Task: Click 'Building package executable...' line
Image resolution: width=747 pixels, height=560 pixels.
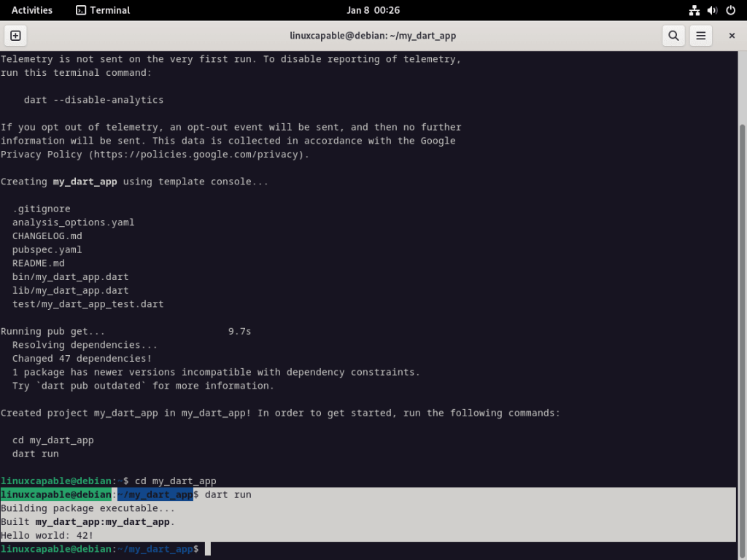Action: coord(88,508)
